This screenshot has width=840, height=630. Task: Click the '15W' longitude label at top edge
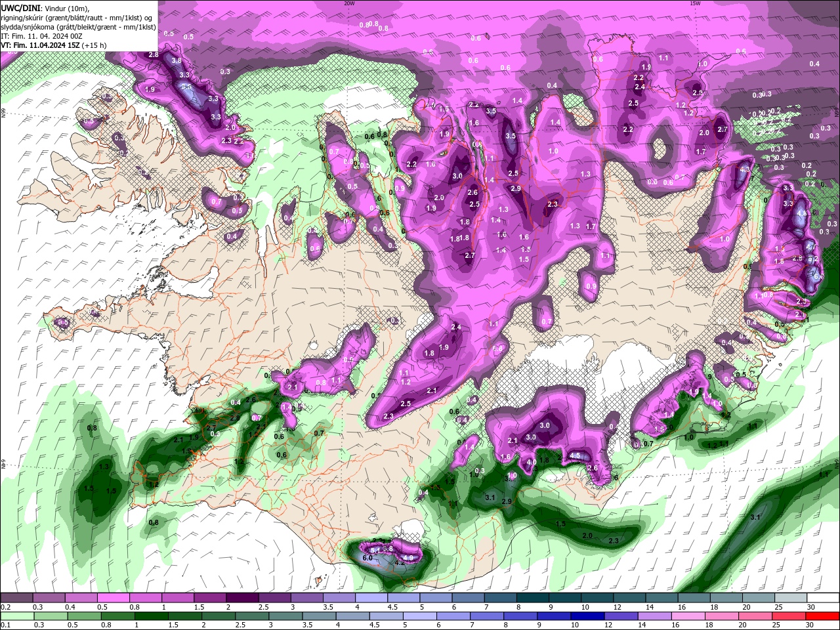point(695,3)
